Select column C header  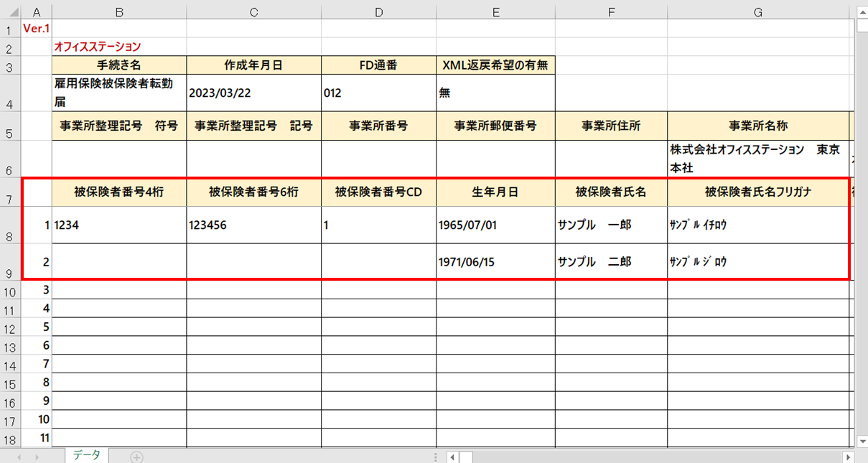pyautogui.click(x=253, y=11)
